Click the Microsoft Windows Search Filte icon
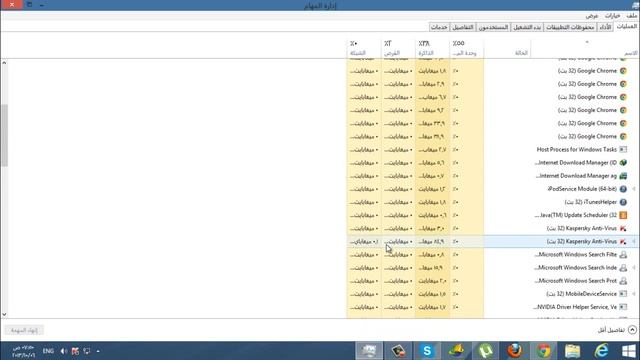Viewport: 640px width, 360px height. pyautogui.click(x=623, y=255)
